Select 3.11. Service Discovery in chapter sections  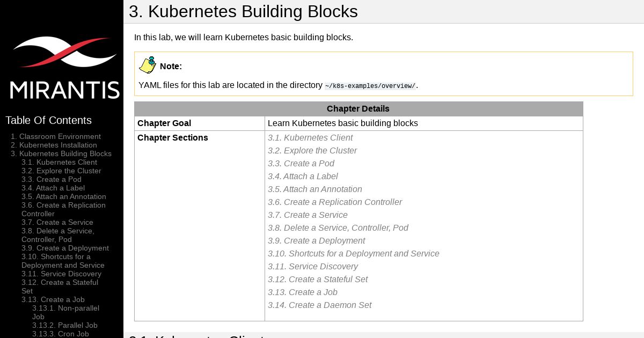tap(313, 267)
